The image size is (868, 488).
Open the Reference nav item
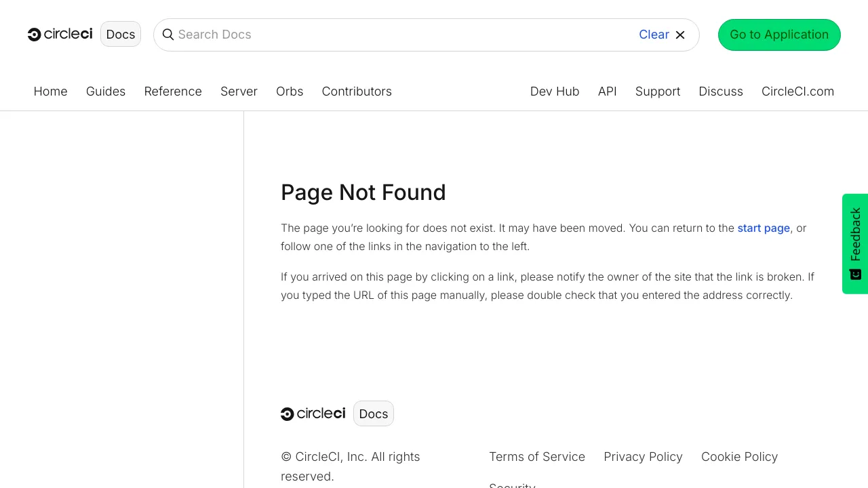173,91
